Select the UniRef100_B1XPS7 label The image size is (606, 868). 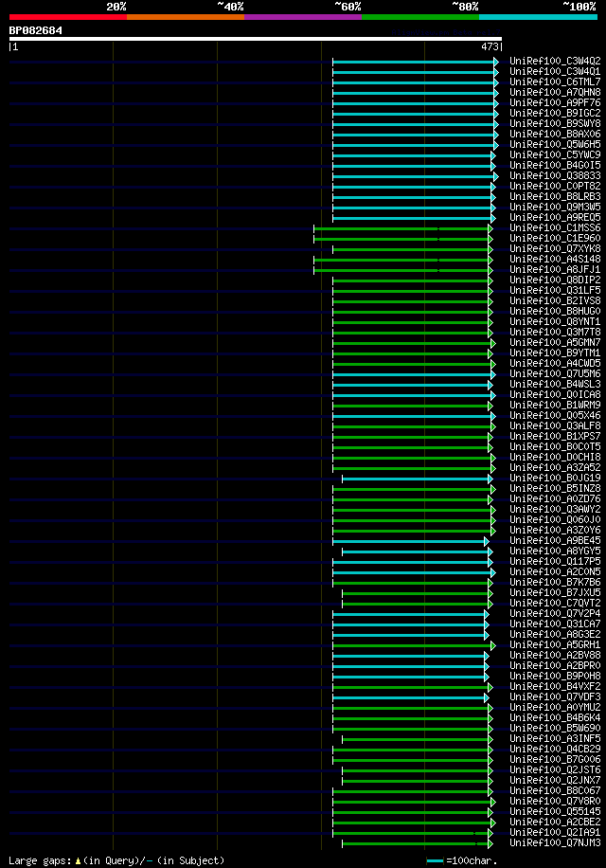[555, 437]
